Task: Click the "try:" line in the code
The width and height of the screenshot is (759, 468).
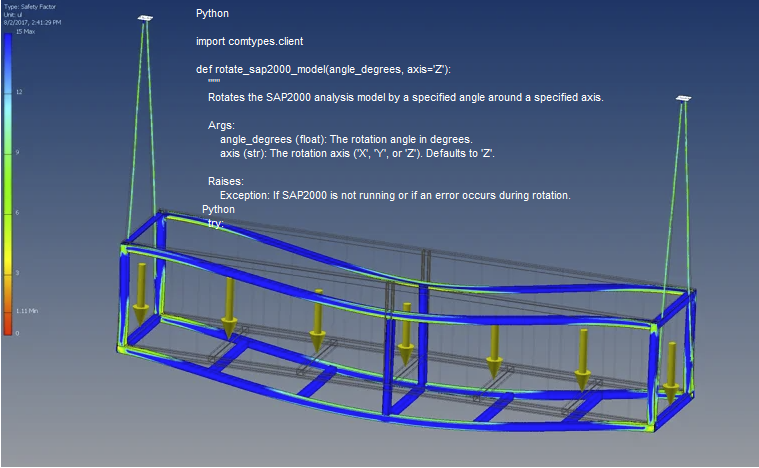Action: click(215, 223)
